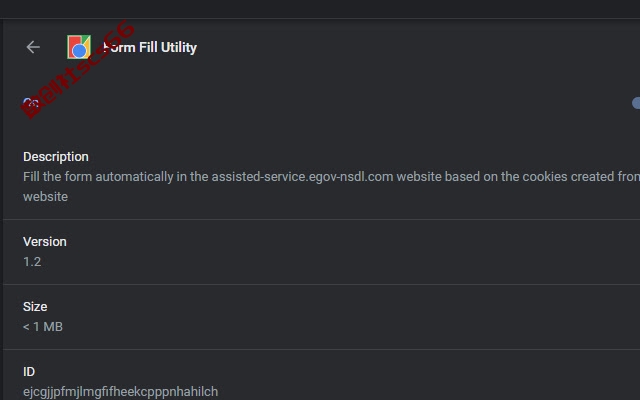Screen dimensions: 640x400
Task: Click the Form Fill Utility extension logo
Action: point(79,47)
